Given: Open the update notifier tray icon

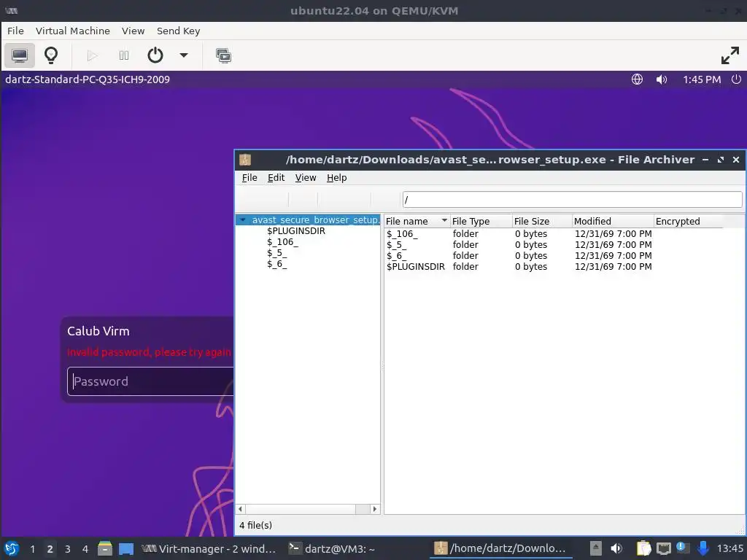Looking at the screenshot, I should 683,548.
